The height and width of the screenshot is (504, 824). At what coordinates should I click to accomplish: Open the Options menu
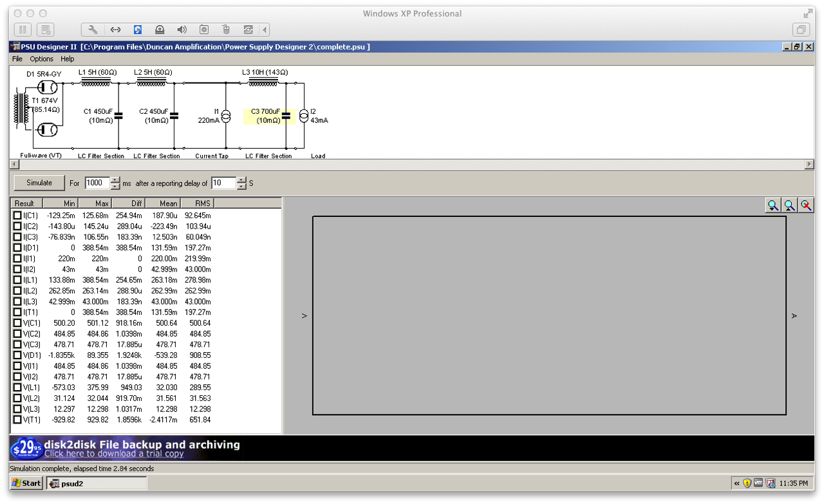click(x=42, y=59)
